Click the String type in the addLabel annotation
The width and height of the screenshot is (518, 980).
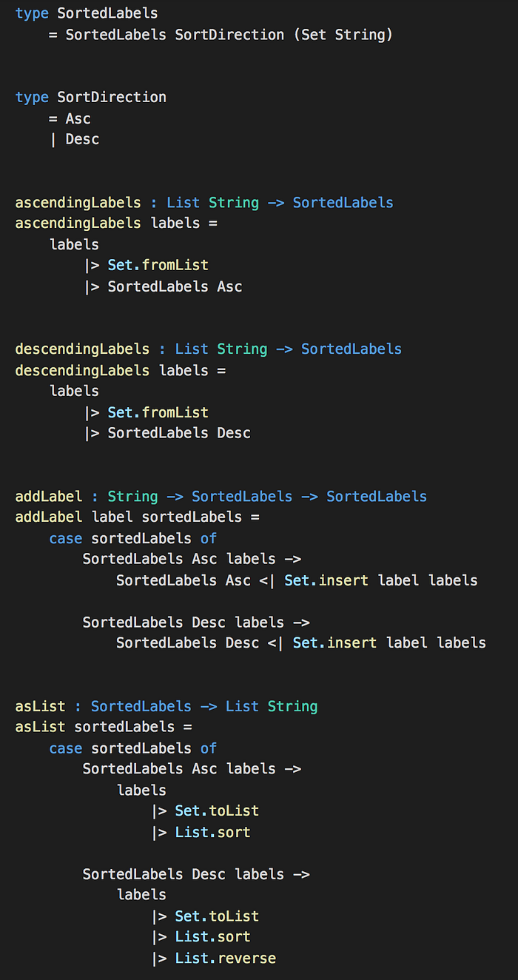coord(132,496)
